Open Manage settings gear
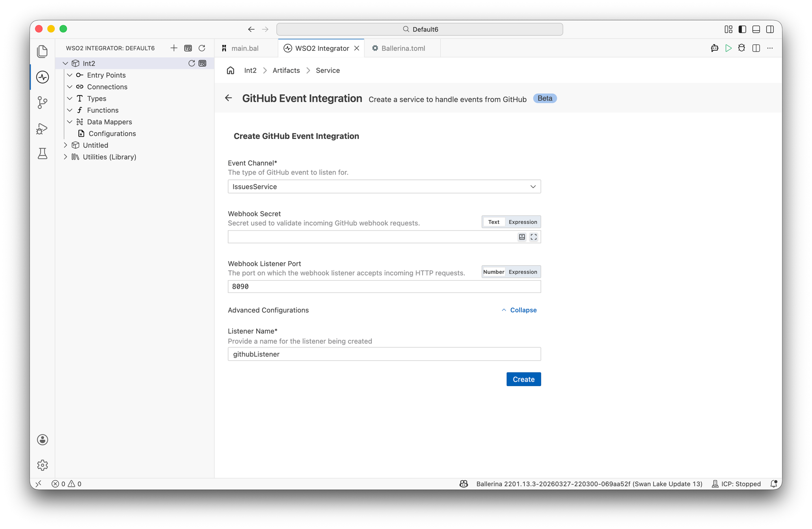812x529 pixels. [x=43, y=465]
